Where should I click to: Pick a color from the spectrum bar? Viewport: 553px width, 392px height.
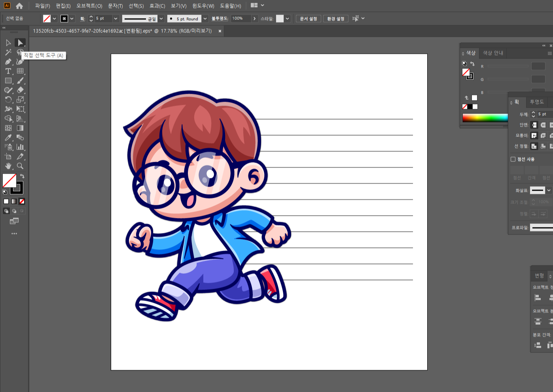tap(485, 117)
